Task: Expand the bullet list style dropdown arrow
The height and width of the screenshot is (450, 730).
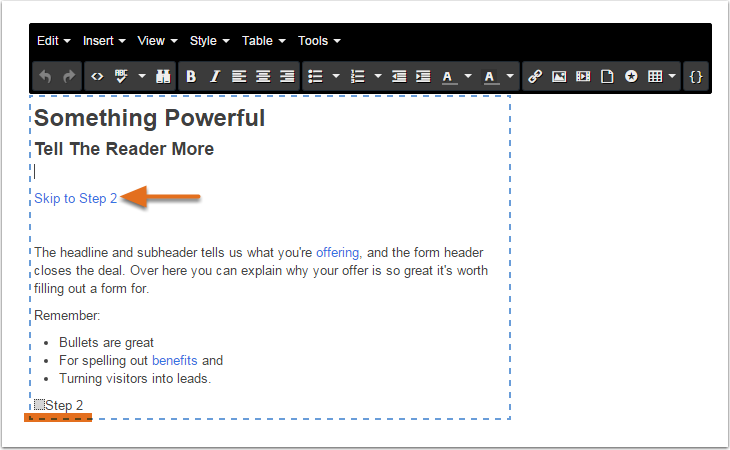Action: click(x=336, y=76)
